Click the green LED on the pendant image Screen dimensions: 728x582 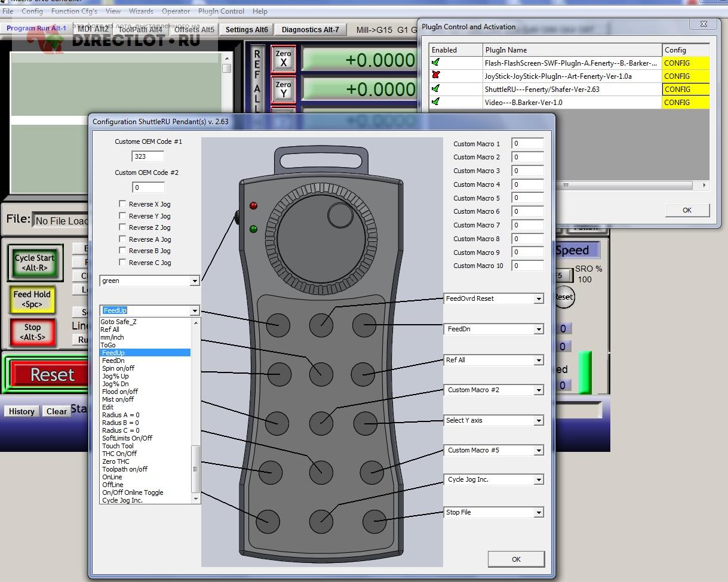pyautogui.click(x=253, y=229)
